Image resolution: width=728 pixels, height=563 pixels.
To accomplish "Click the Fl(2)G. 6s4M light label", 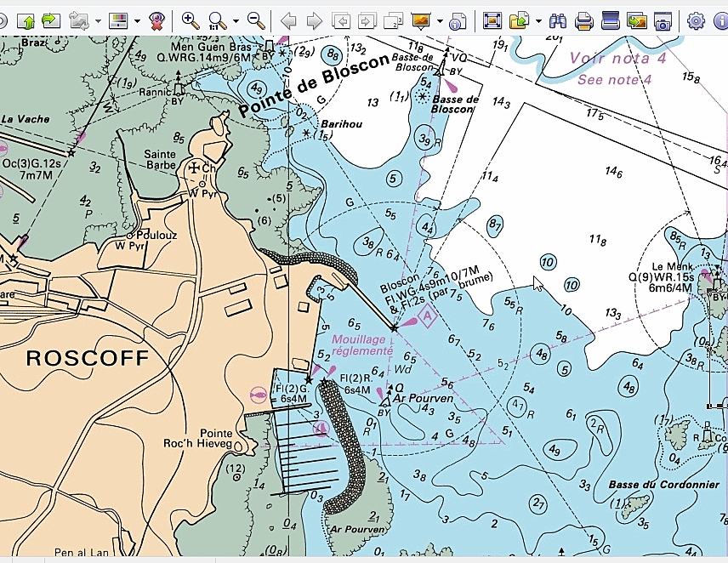I will (x=292, y=394).
